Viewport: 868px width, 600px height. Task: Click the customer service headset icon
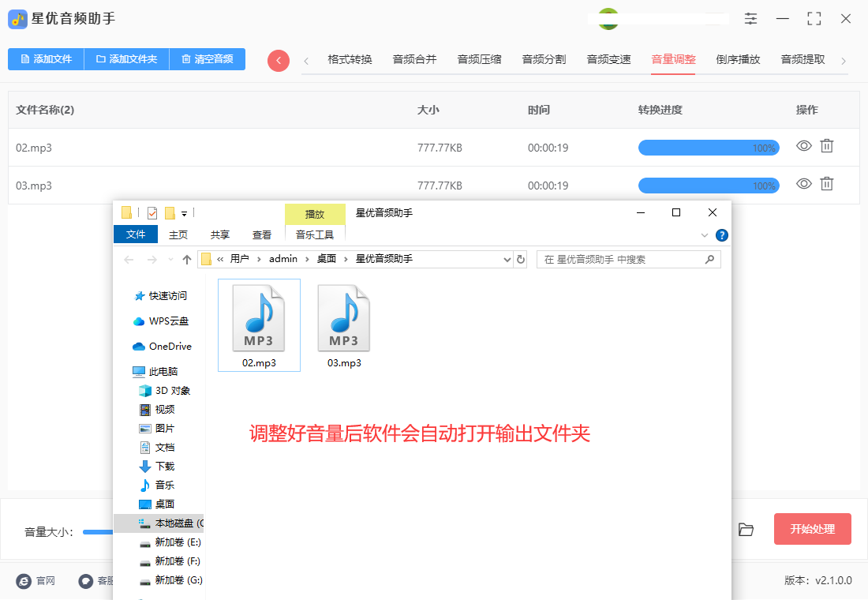(x=86, y=580)
